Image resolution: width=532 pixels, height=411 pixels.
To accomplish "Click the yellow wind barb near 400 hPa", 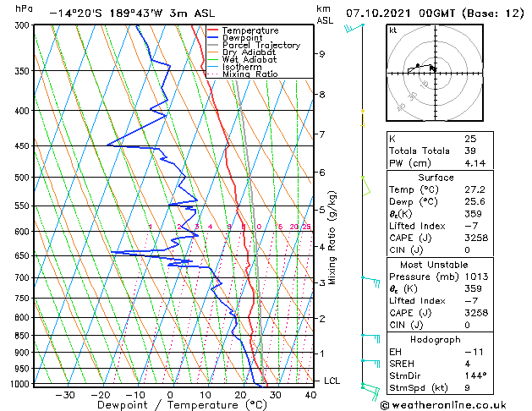I will (362, 118).
